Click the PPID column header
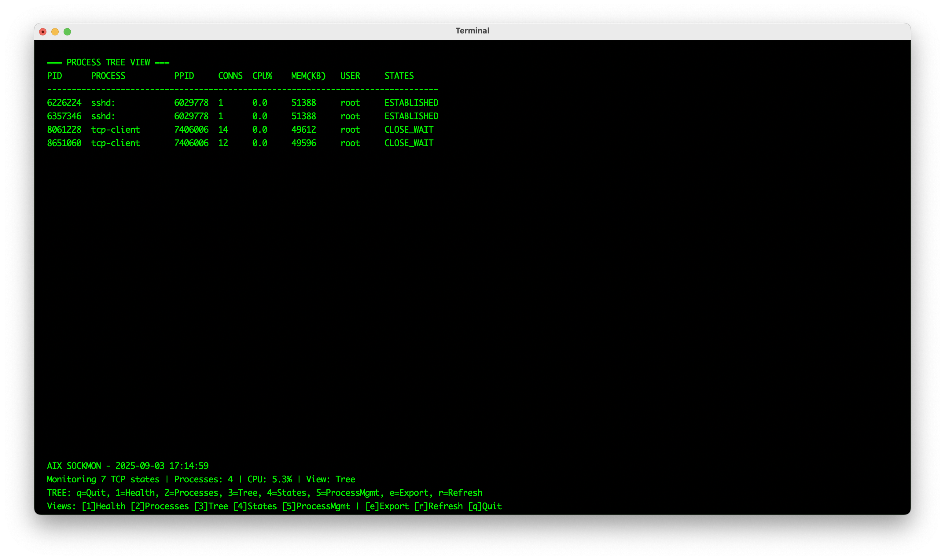This screenshot has height=560, width=945. (x=184, y=76)
